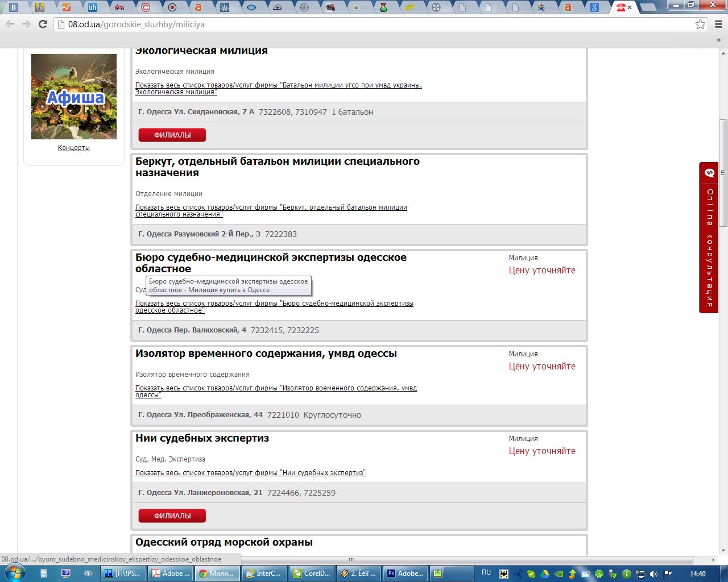Image resolution: width=728 pixels, height=582 pixels.
Task: Reload the current page
Action: [43, 24]
